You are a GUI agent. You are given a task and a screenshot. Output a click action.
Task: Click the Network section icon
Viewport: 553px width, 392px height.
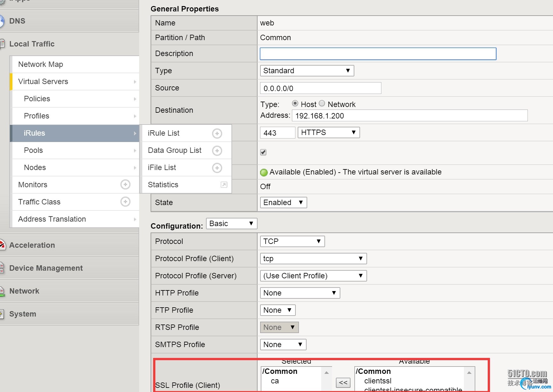[x=2, y=291]
